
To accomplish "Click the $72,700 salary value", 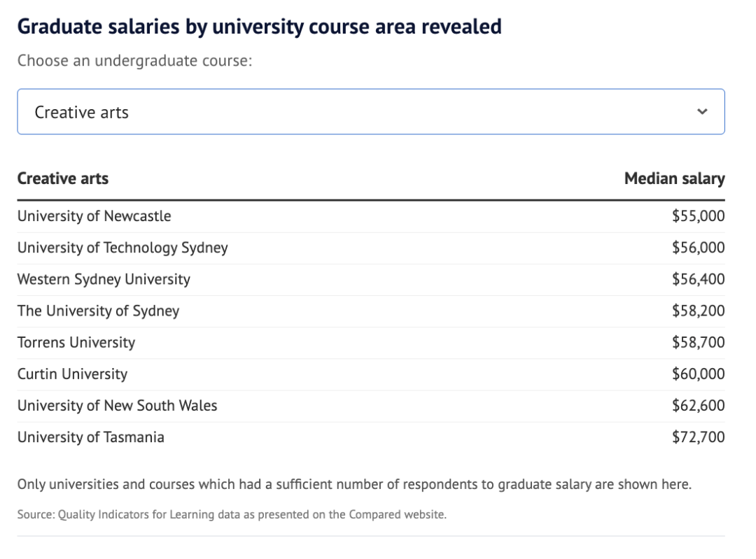I will (x=698, y=437).
